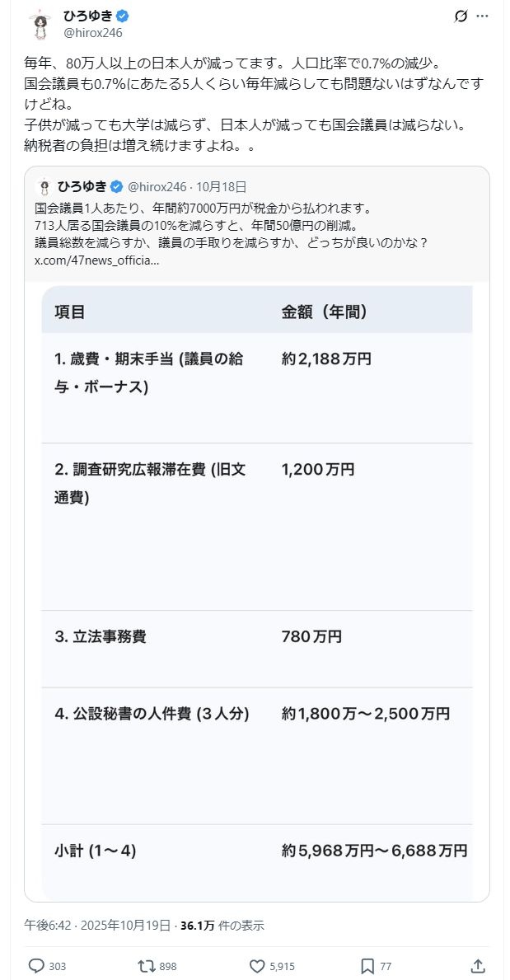This screenshot has height=980, width=510.
Task: Open the three-dot more options menu
Action: (483, 16)
